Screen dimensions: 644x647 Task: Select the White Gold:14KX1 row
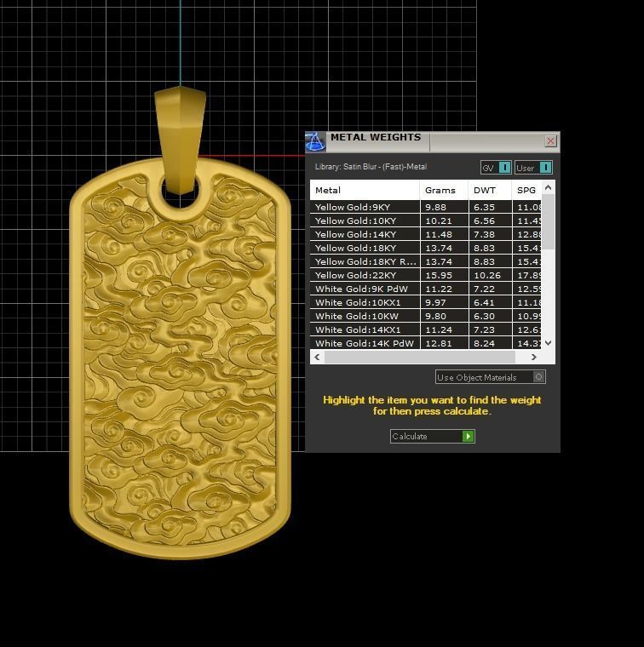426,329
